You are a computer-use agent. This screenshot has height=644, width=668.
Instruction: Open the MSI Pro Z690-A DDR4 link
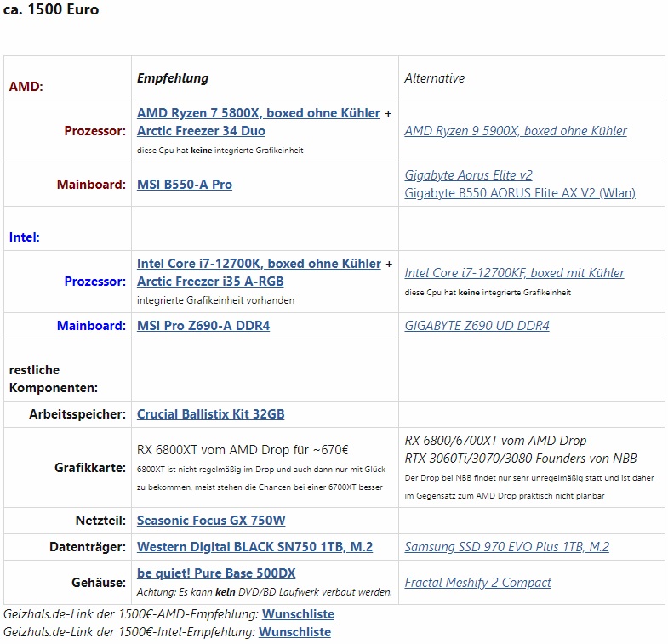click(203, 327)
